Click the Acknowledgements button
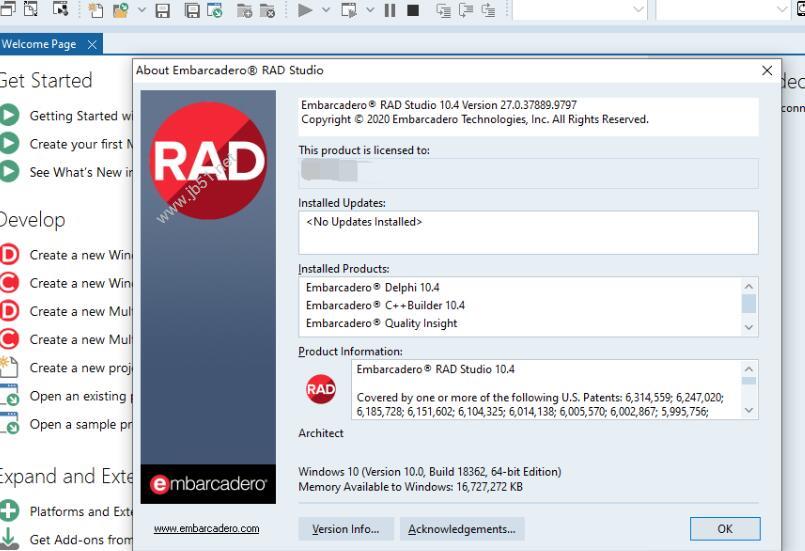 (x=462, y=528)
